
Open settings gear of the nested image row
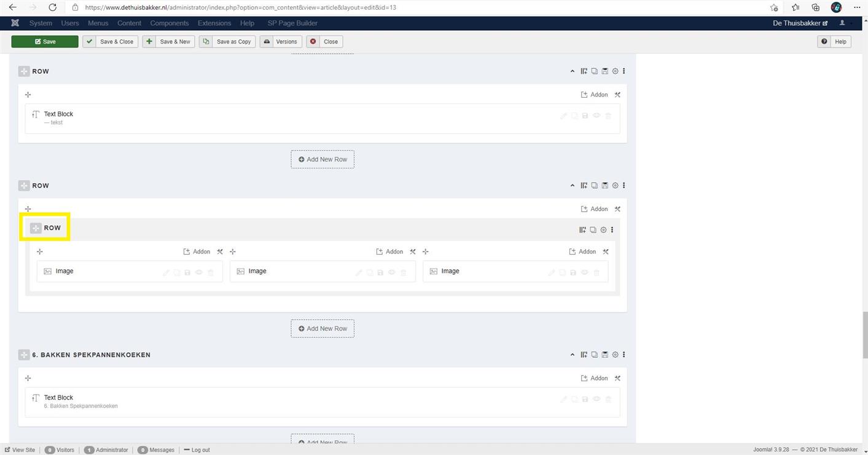[x=603, y=230]
